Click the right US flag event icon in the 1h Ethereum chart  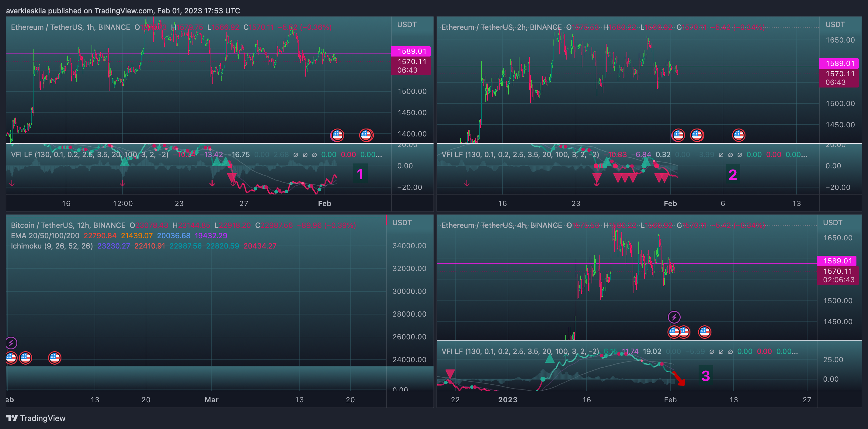366,136
